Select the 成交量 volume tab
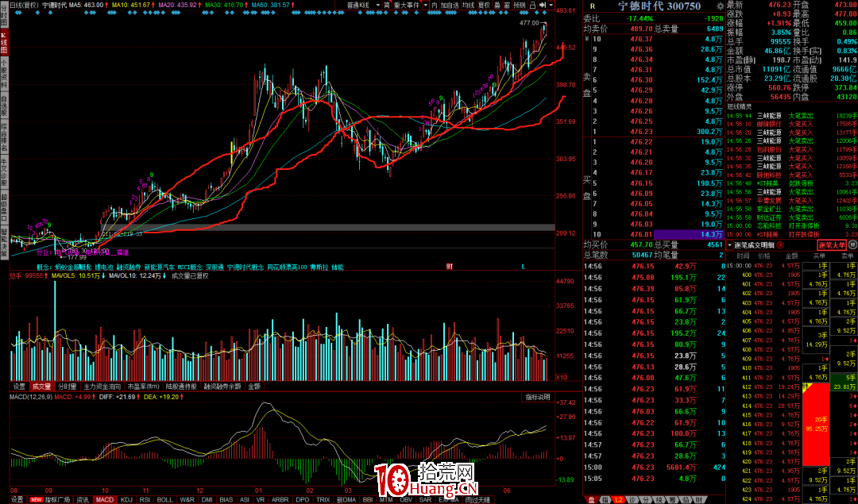This screenshot has height=504, width=858. tap(41, 387)
